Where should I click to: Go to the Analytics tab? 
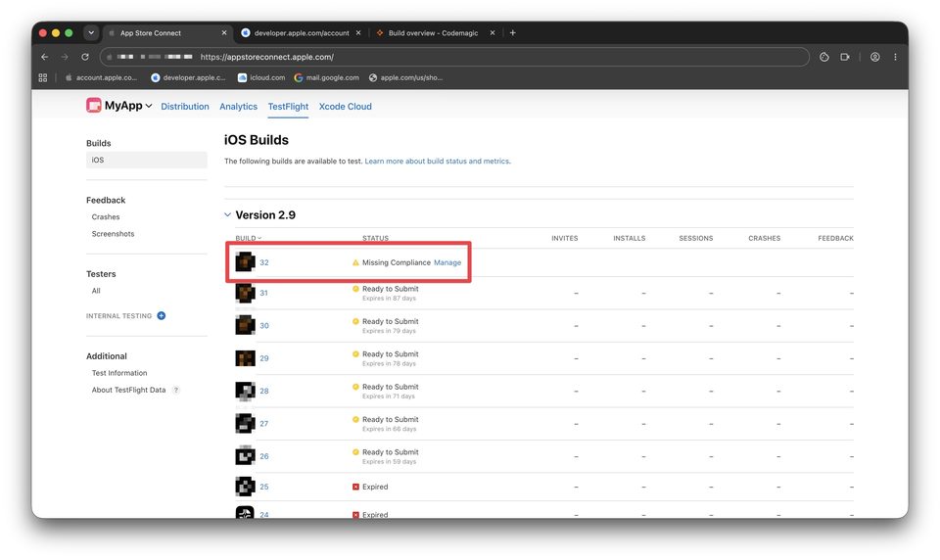coord(238,107)
